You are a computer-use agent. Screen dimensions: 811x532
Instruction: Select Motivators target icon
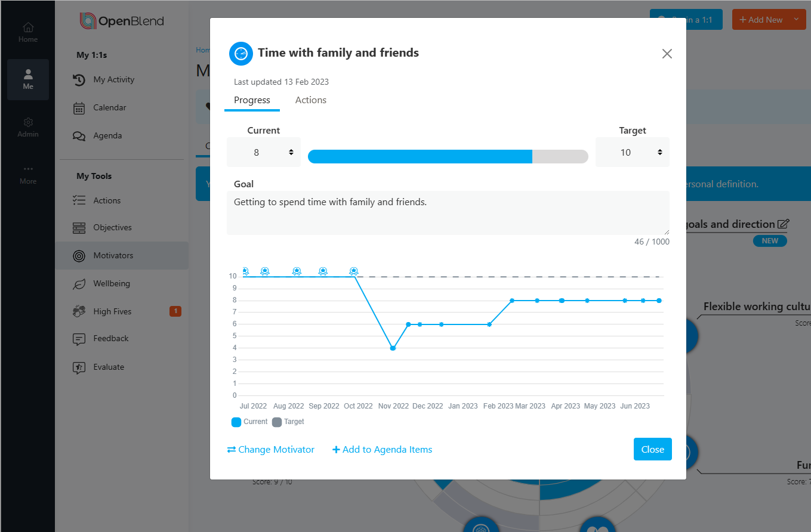click(x=79, y=255)
